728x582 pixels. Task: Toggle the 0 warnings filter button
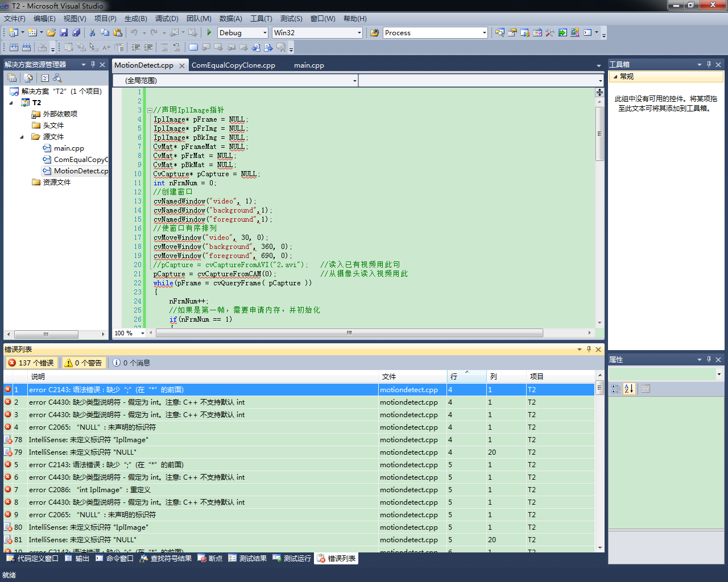pyautogui.click(x=84, y=363)
